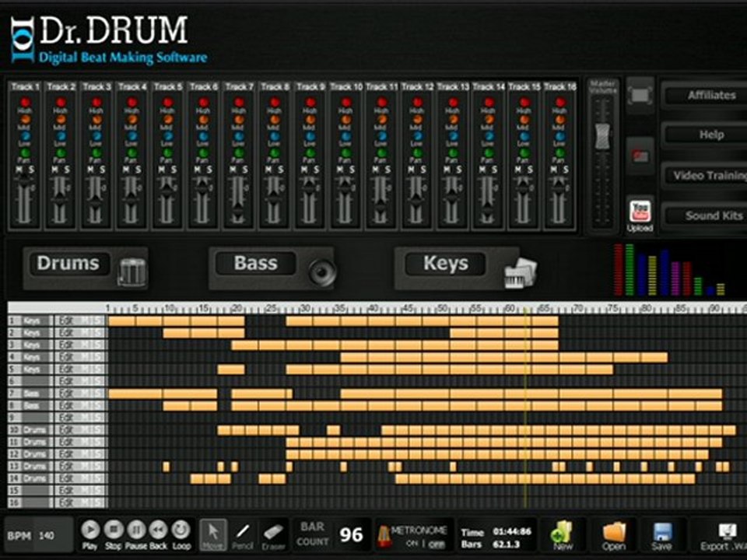
Task: Open a project via the Open folder icon
Action: (614, 535)
